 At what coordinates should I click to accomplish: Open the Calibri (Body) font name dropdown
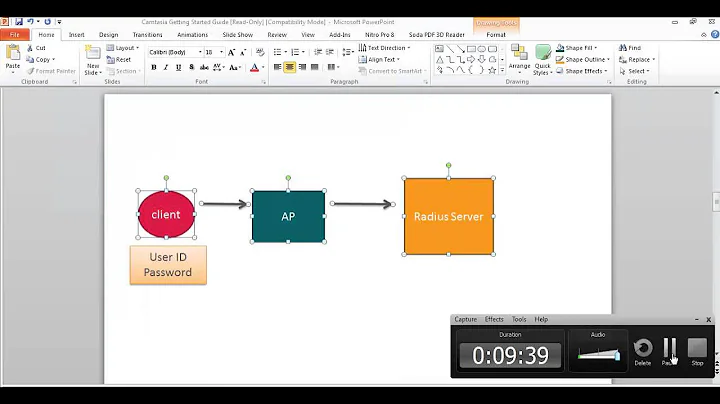coord(200,52)
